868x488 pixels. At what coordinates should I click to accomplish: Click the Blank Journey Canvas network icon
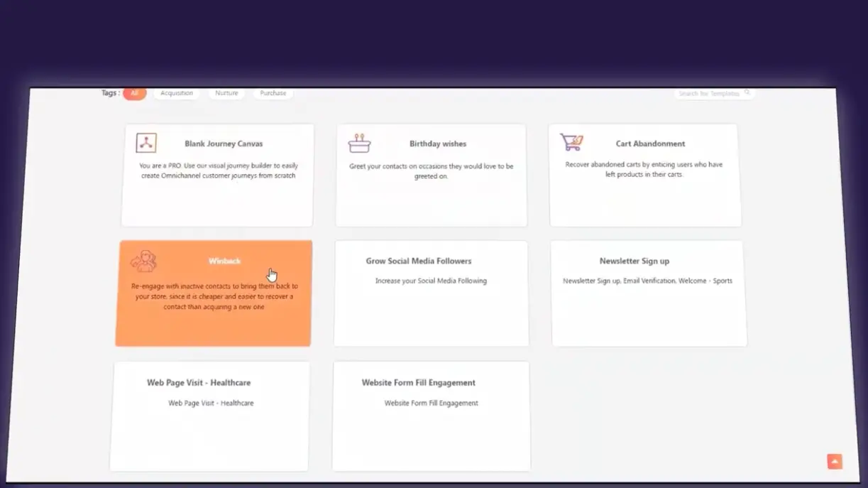pyautogui.click(x=146, y=143)
